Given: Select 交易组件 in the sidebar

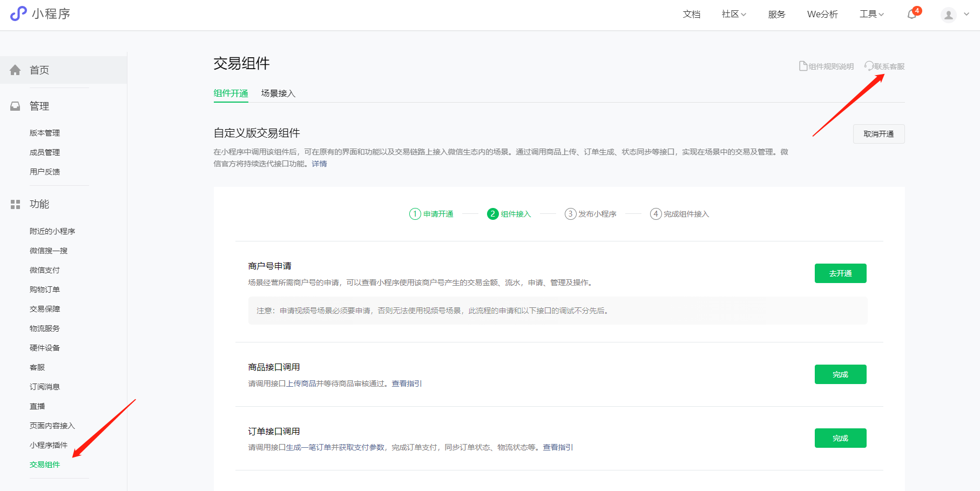Looking at the screenshot, I should [44, 465].
